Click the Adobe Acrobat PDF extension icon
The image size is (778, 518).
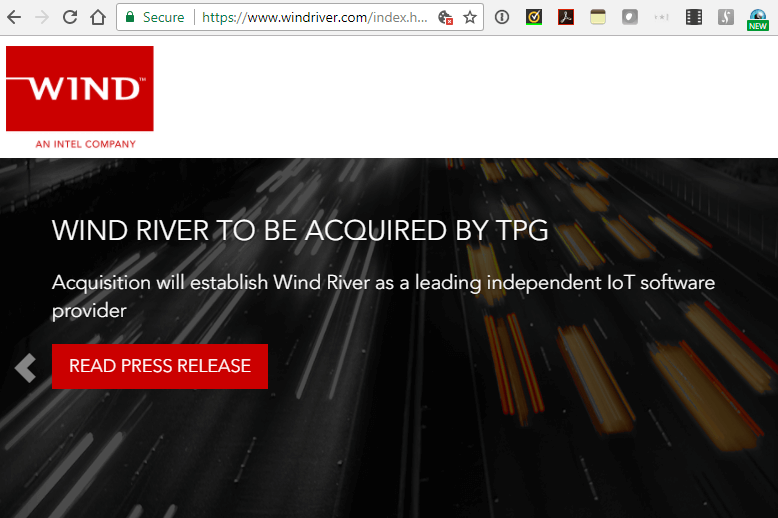coord(566,17)
